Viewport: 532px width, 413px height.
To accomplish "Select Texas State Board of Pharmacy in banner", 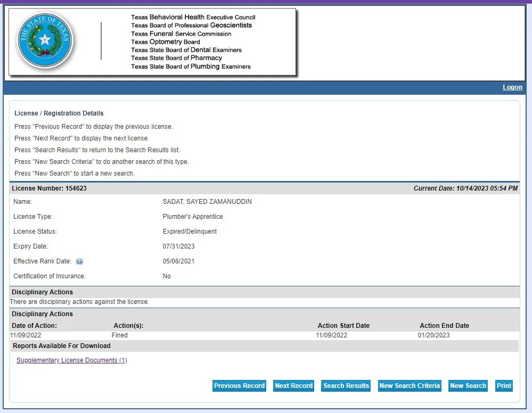I will 176,58.
